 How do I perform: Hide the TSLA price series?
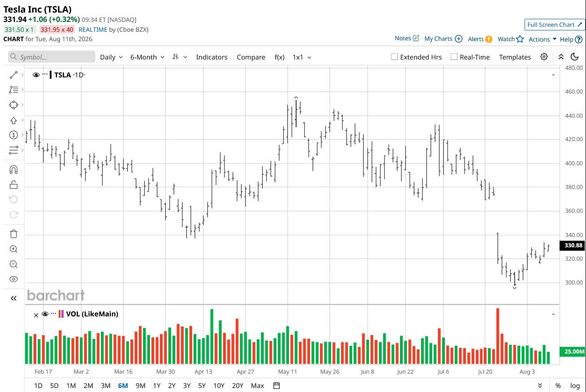[36, 75]
